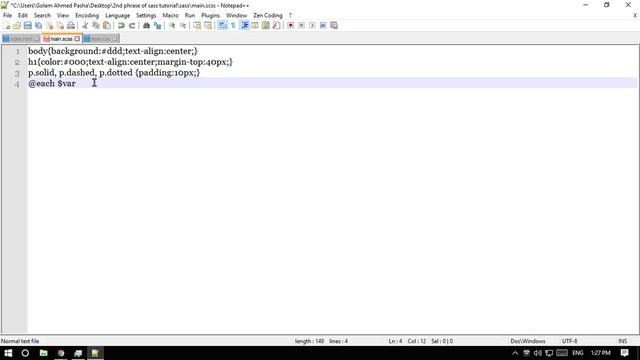
Task: Open the Settings menu
Action: click(146, 15)
